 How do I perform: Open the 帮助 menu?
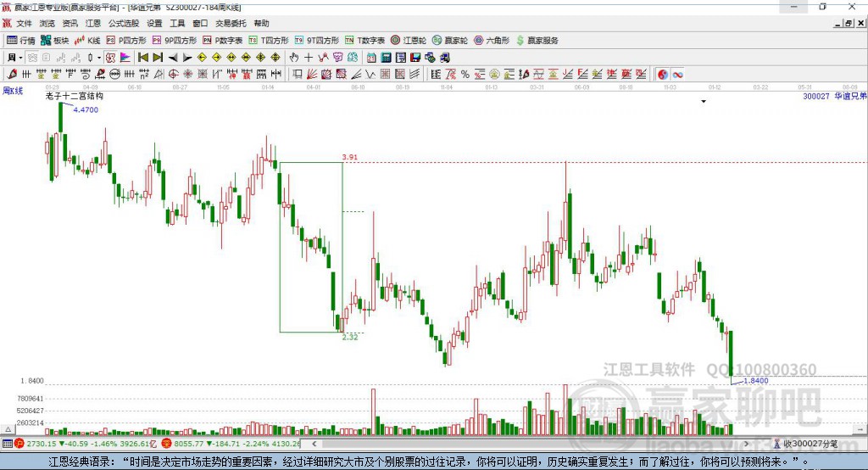click(261, 23)
